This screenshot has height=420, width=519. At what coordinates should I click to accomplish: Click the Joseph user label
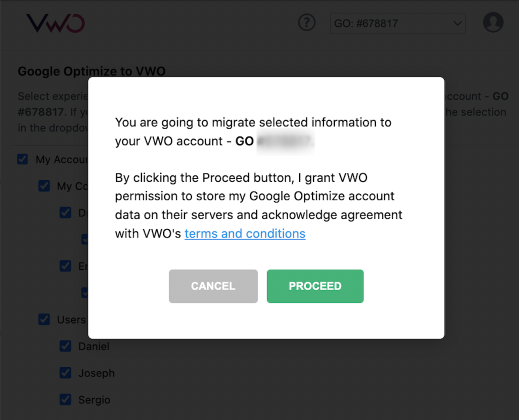[96, 373]
